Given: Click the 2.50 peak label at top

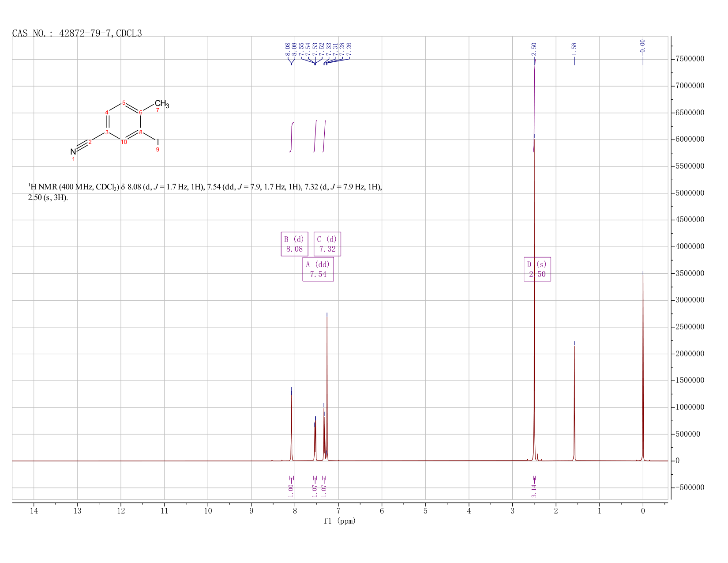Looking at the screenshot, I should [x=534, y=49].
